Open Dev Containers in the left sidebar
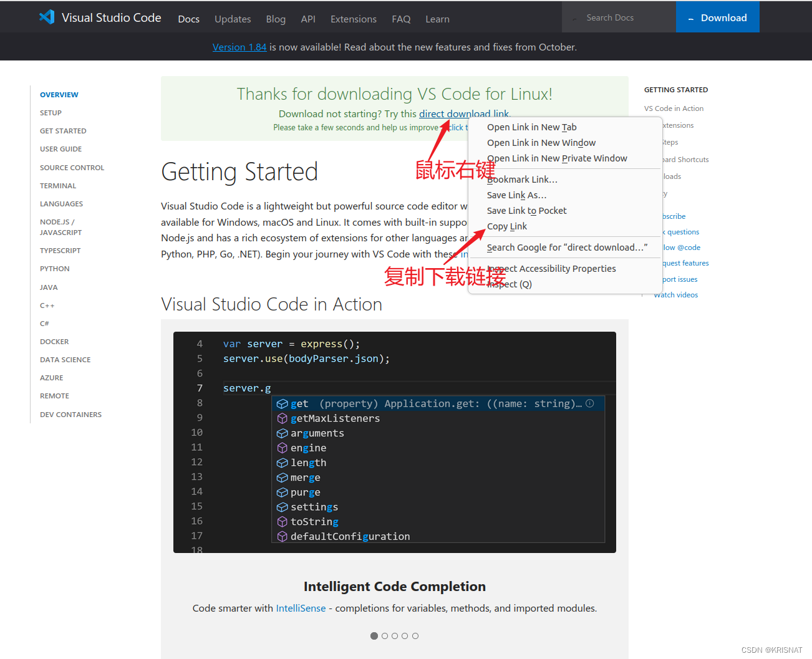This screenshot has height=659, width=812. tap(70, 415)
